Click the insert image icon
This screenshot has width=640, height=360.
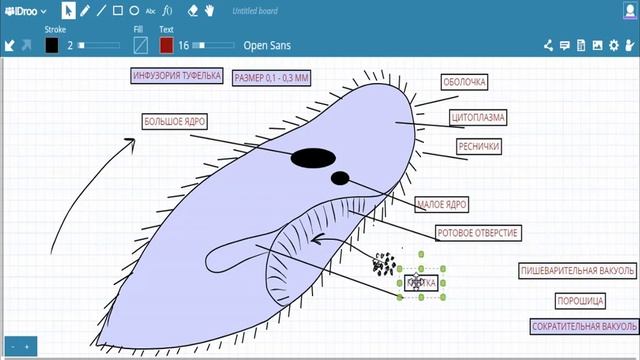point(598,45)
